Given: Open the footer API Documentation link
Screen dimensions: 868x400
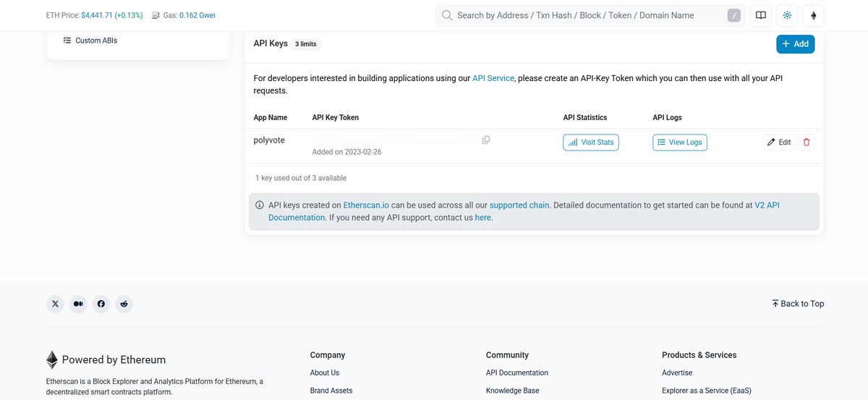Looking at the screenshot, I should click(x=517, y=373).
